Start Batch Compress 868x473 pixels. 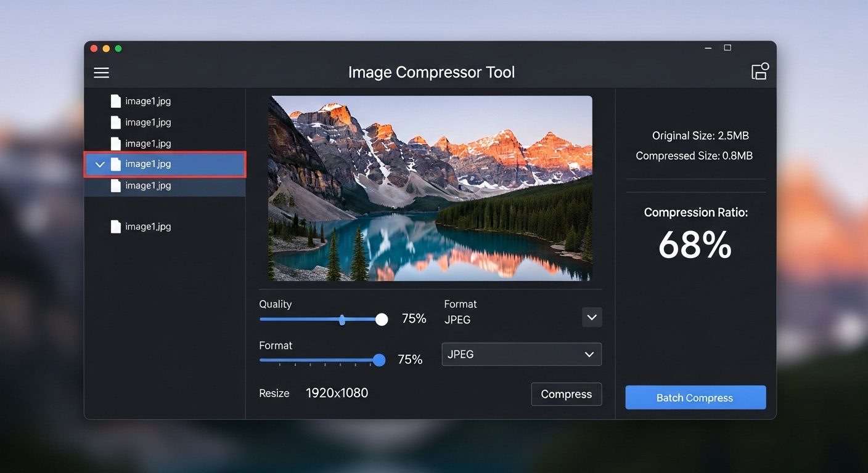point(695,397)
